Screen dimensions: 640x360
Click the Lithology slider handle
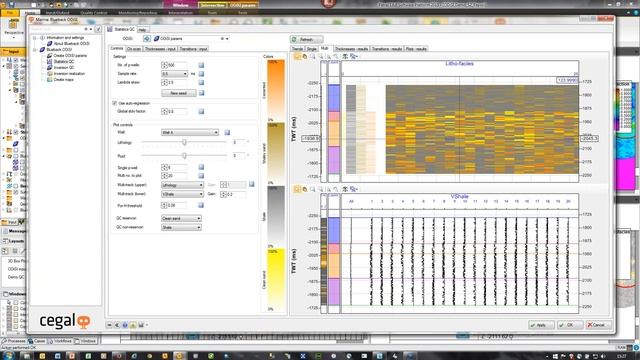(x=184, y=142)
